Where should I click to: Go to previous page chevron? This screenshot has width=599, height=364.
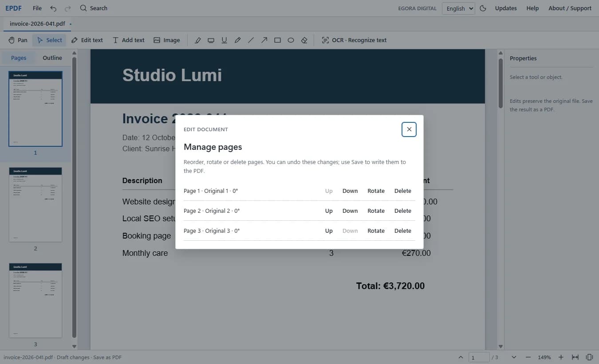[x=461, y=357]
